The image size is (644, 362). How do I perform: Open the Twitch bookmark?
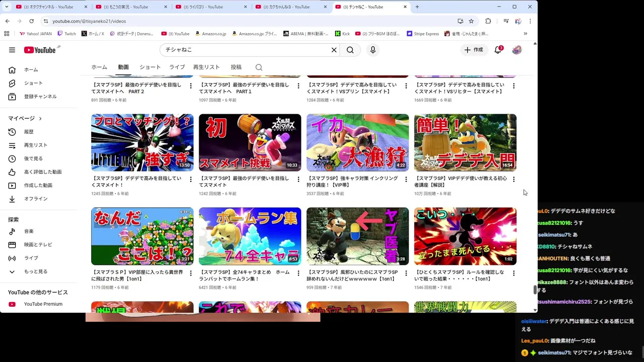pos(67,34)
